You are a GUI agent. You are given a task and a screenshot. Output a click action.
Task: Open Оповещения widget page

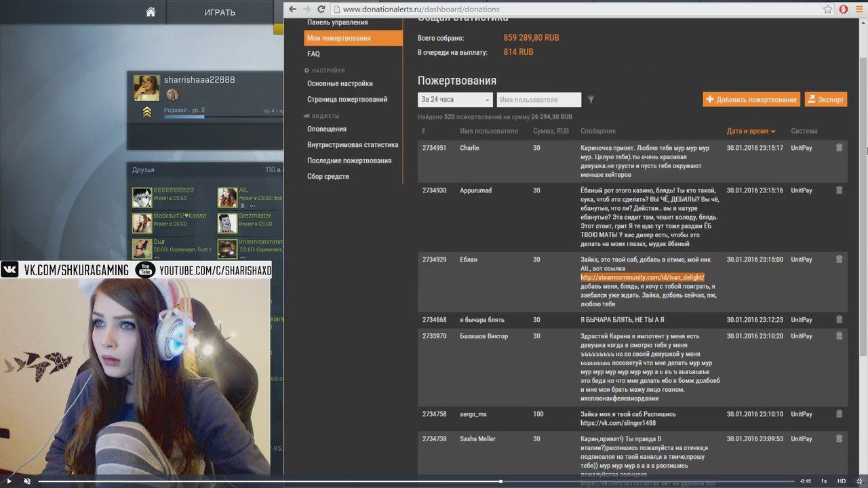point(327,129)
